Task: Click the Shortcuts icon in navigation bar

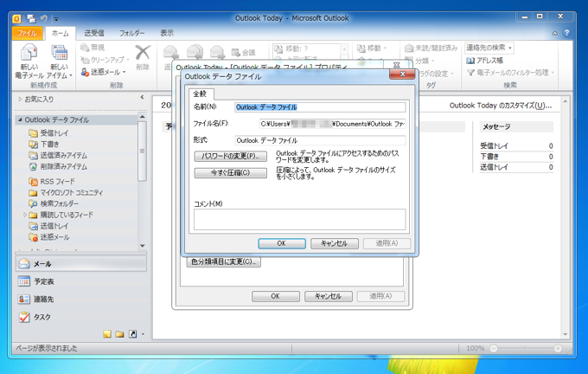Action: click(x=133, y=334)
